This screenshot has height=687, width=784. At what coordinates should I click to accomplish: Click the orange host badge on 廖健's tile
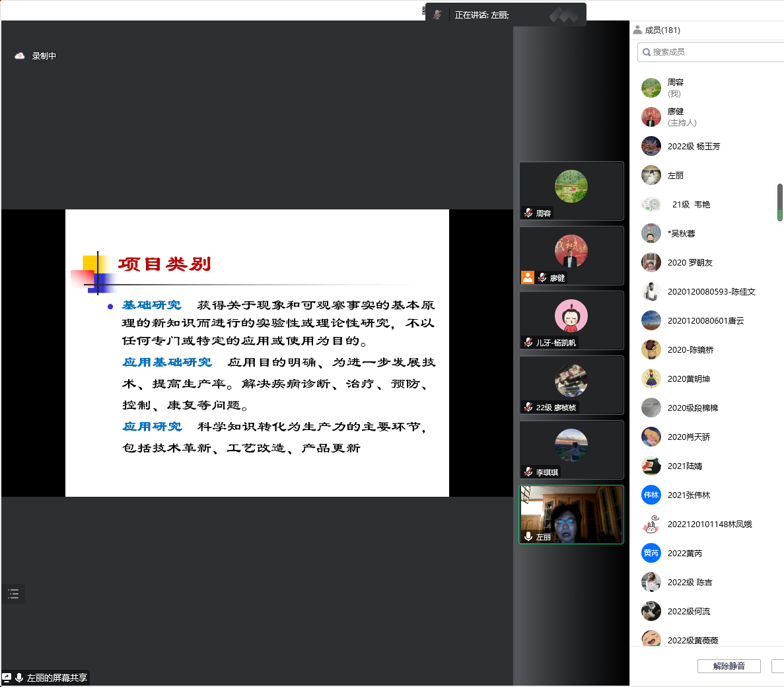click(x=528, y=277)
